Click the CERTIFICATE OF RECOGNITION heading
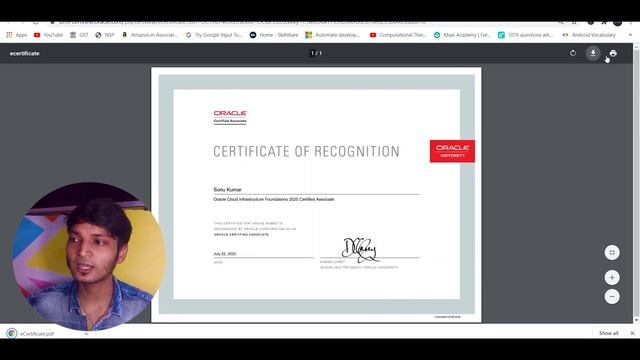 307,151
